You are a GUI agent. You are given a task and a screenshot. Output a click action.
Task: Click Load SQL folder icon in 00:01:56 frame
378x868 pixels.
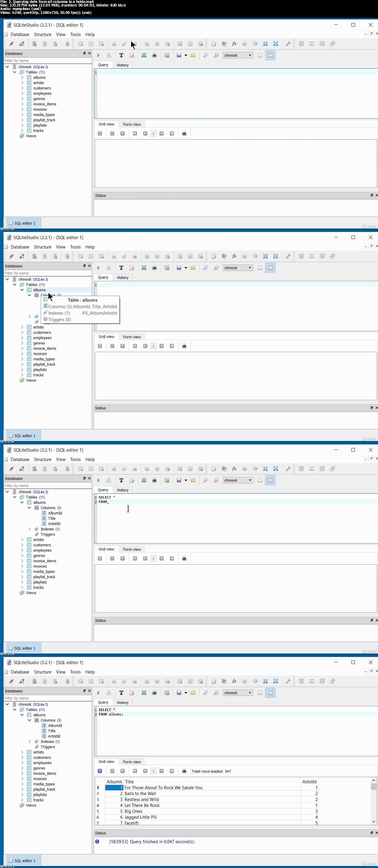(193, 268)
